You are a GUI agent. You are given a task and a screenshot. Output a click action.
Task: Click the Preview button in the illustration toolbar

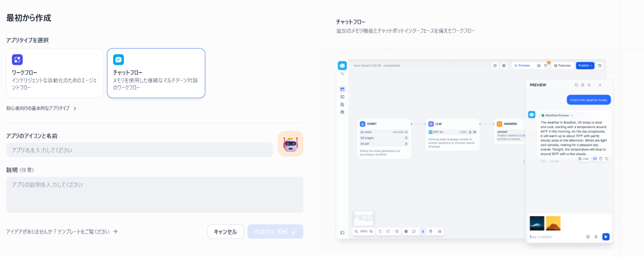tap(522, 66)
